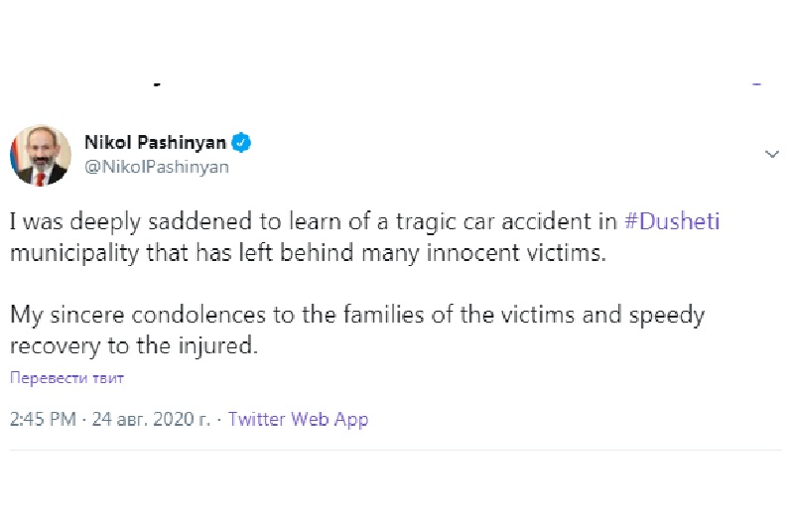Open the tweet options chevron

tap(773, 155)
